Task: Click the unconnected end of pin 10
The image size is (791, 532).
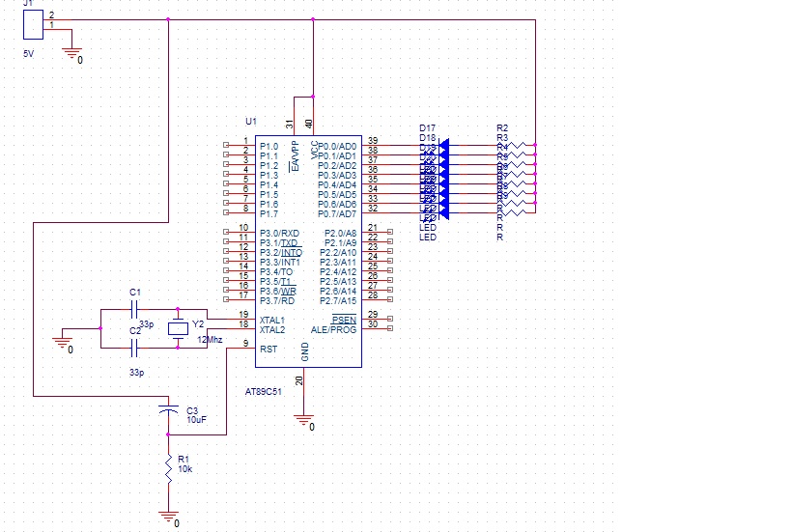Action: tap(226, 232)
